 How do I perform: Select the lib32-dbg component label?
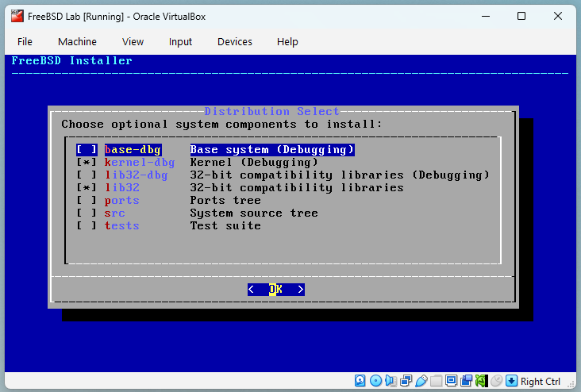(136, 175)
